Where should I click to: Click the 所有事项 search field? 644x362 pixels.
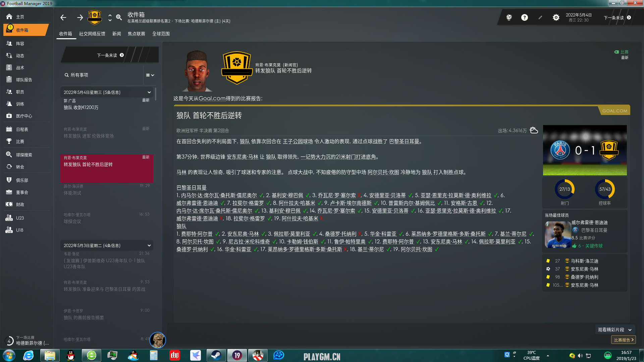102,75
